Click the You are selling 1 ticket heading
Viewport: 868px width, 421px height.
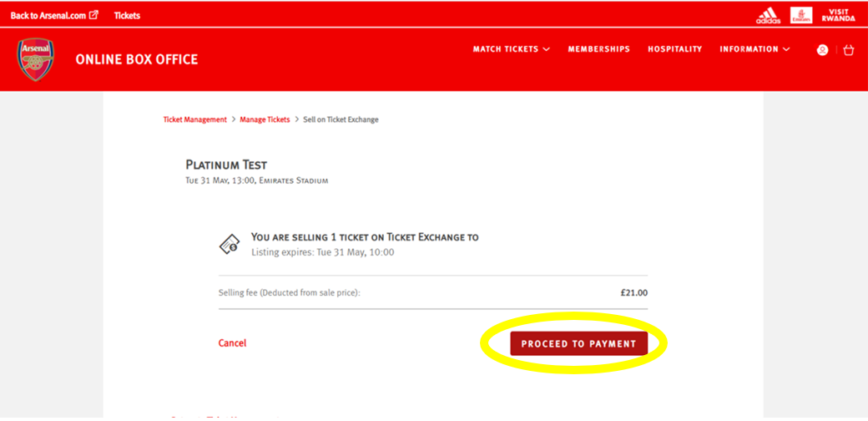pyautogui.click(x=365, y=237)
